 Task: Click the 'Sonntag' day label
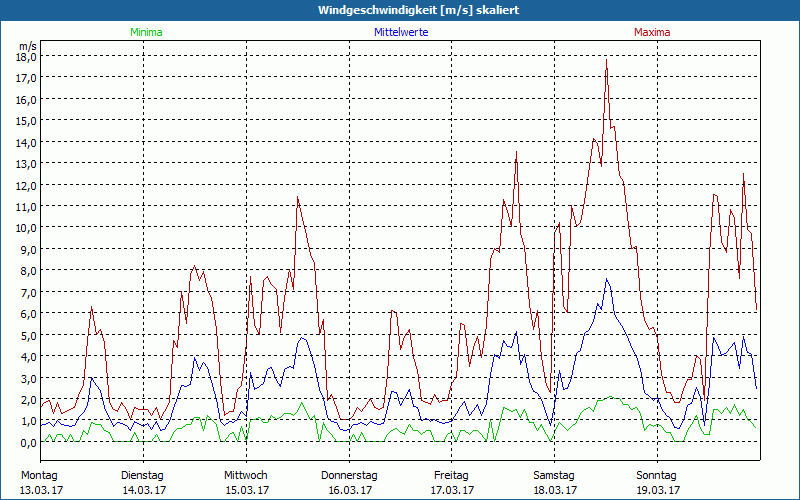coord(656,476)
